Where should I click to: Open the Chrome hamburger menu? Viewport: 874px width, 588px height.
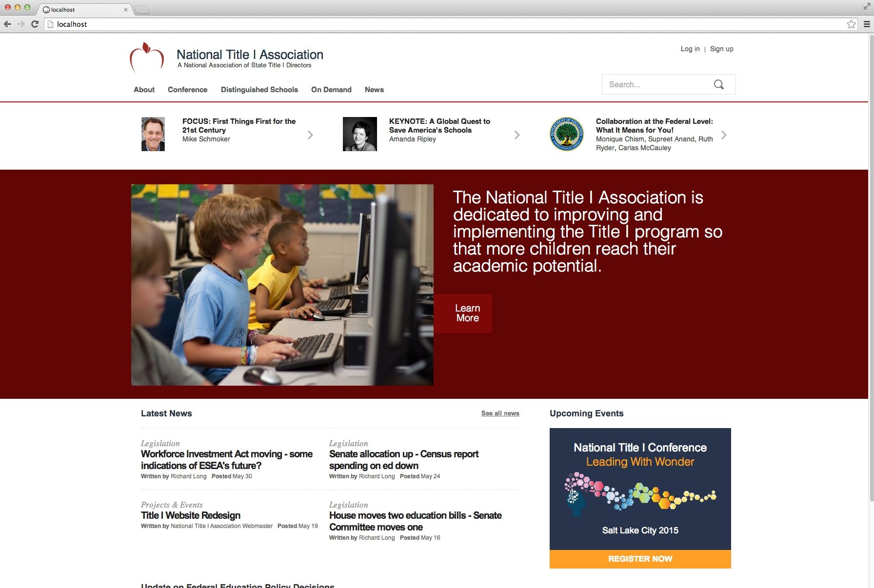tap(867, 24)
